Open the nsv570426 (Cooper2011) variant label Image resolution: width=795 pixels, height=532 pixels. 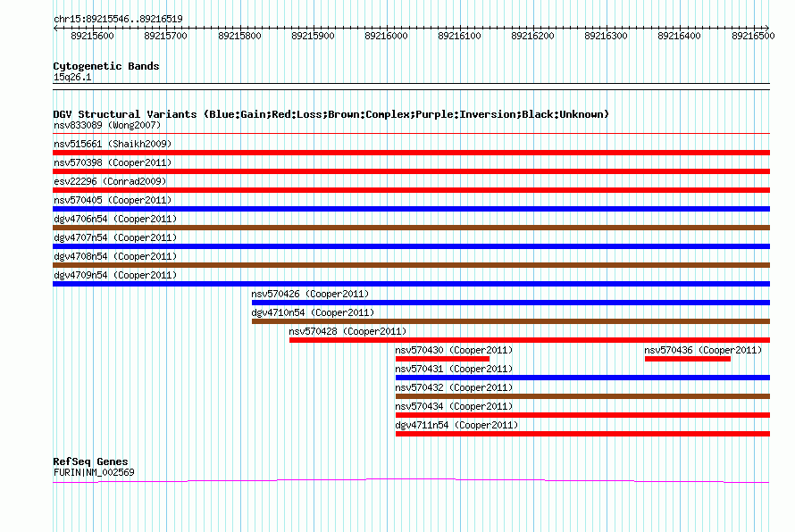point(310,294)
